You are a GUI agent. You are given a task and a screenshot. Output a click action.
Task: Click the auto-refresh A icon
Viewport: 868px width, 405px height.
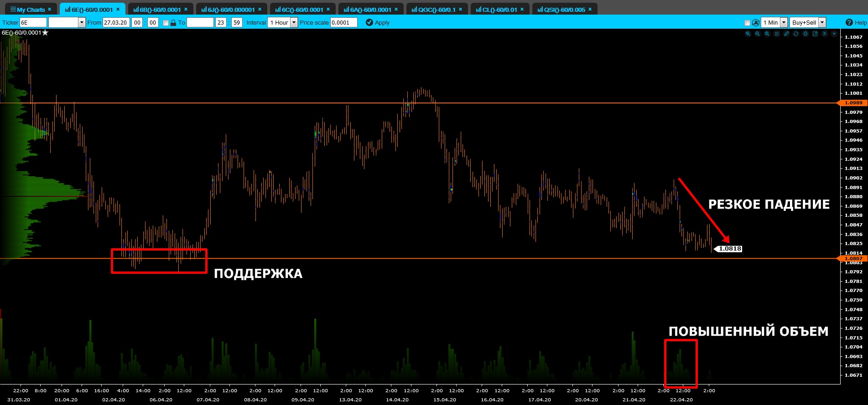click(756, 23)
